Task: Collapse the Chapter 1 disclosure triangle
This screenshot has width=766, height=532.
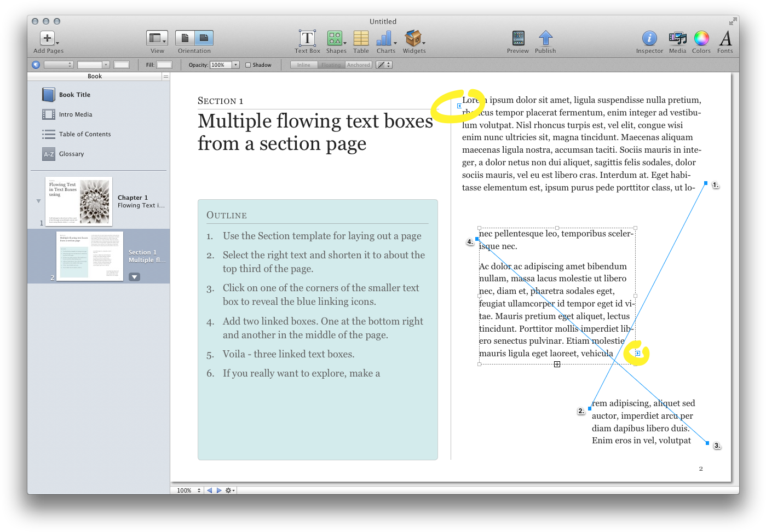Action: click(38, 201)
